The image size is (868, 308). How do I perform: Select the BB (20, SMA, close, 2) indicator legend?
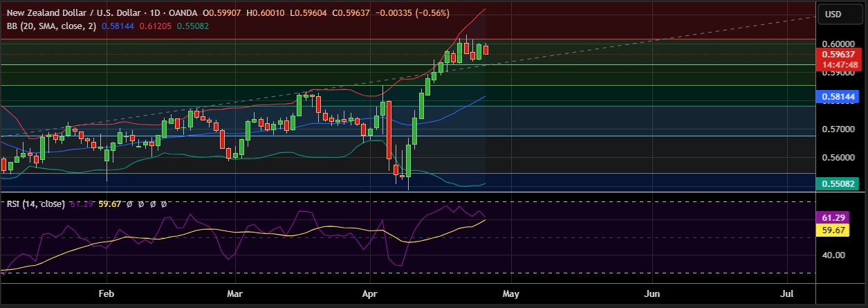51,26
